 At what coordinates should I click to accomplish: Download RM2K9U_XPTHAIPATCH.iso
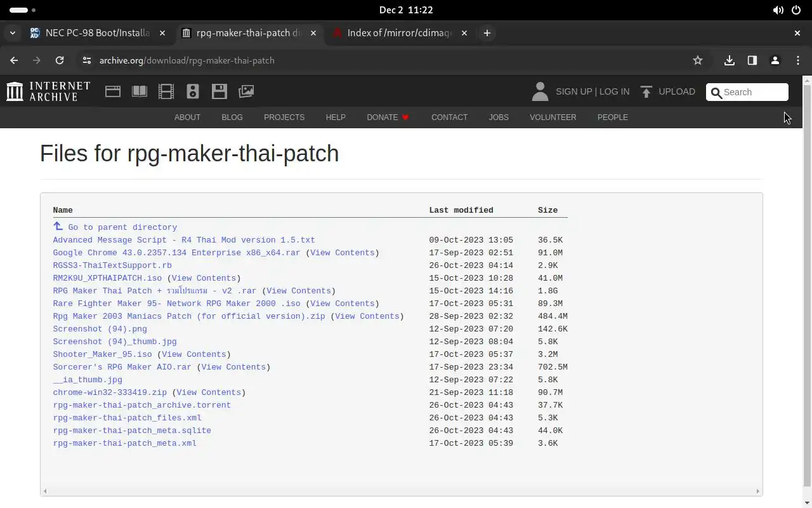pos(107,278)
